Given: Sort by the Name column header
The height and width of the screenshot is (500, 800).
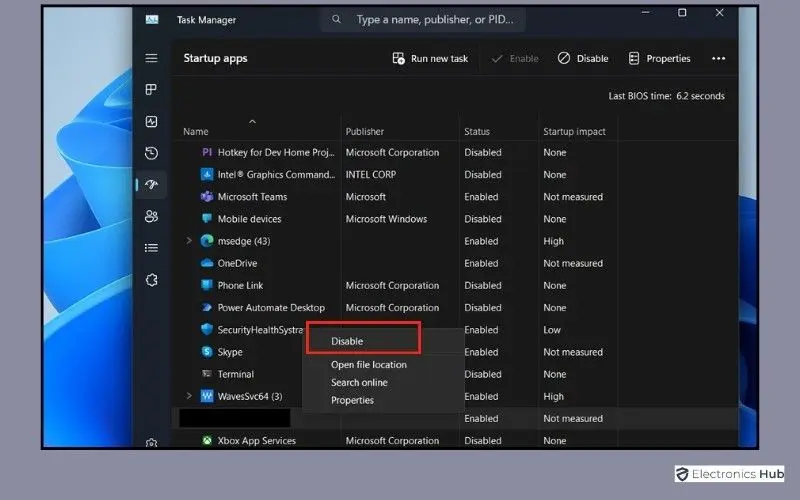Looking at the screenshot, I should pyautogui.click(x=196, y=132).
